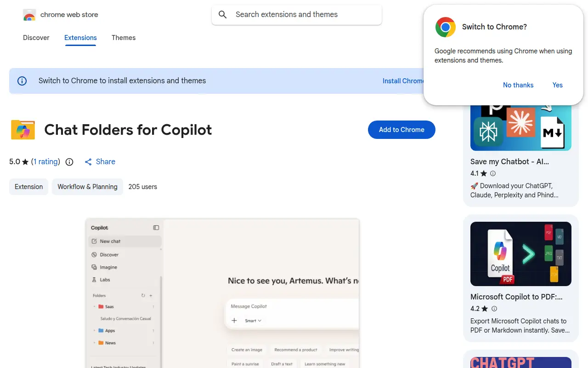Click the Chat Folders for Copilot icon
This screenshot has width=588, height=368.
click(23, 130)
